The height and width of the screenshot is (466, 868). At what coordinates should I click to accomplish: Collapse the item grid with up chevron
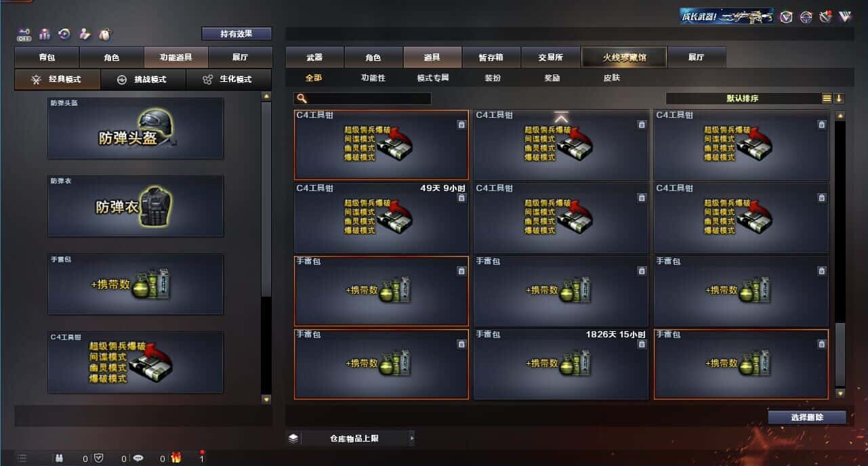tap(561, 118)
